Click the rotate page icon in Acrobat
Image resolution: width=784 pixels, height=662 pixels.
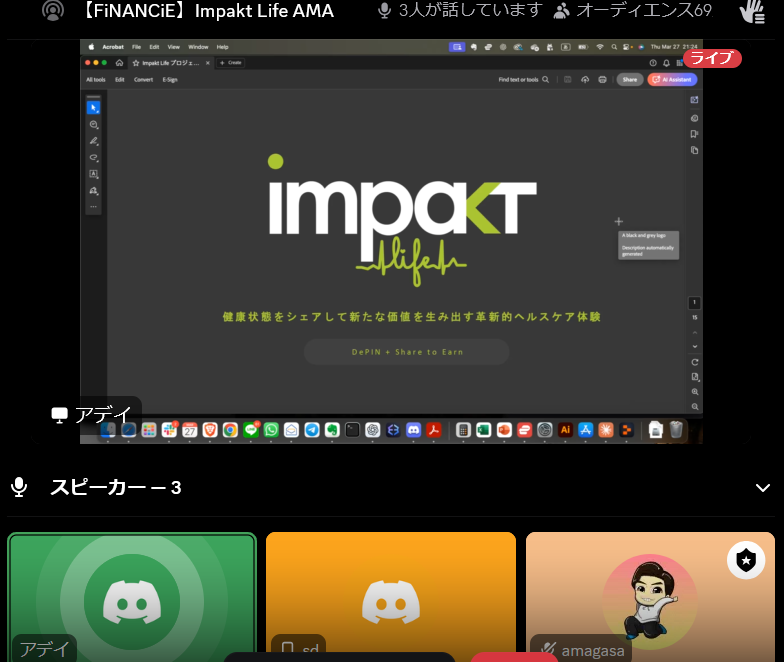694,362
